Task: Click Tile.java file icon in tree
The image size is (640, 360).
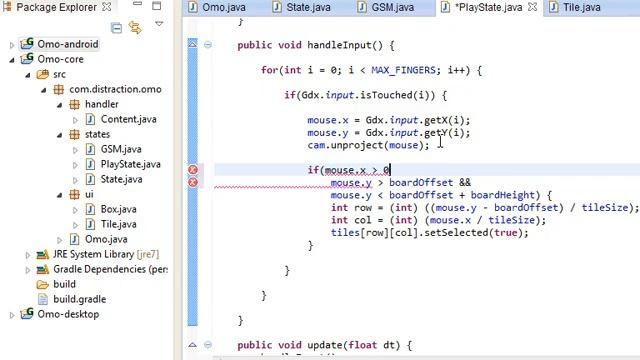Action: click(90, 224)
